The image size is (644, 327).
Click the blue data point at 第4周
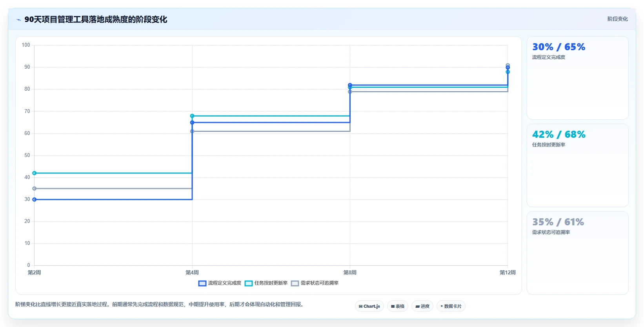tap(192, 122)
